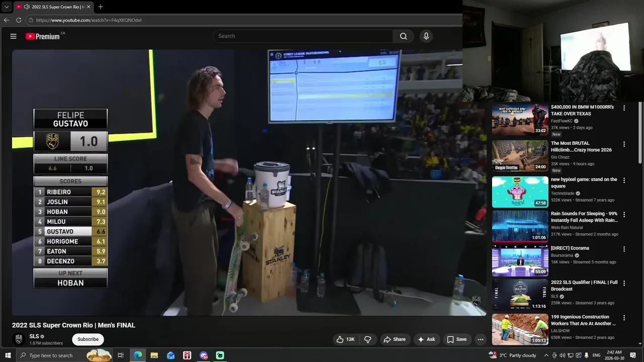The height and width of the screenshot is (362, 644).
Task: Click the 1.07M subscribers text
Action: point(46,343)
